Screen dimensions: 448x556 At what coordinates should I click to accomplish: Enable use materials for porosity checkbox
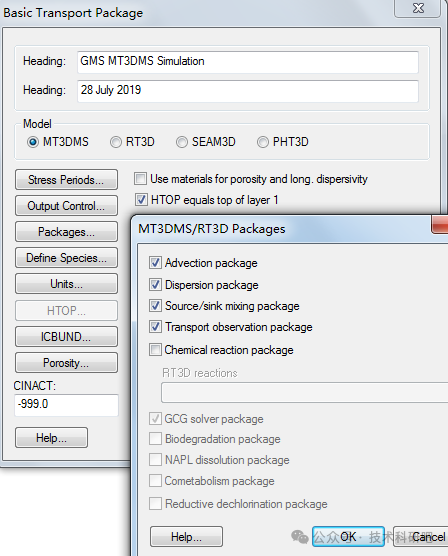click(x=140, y=179)
